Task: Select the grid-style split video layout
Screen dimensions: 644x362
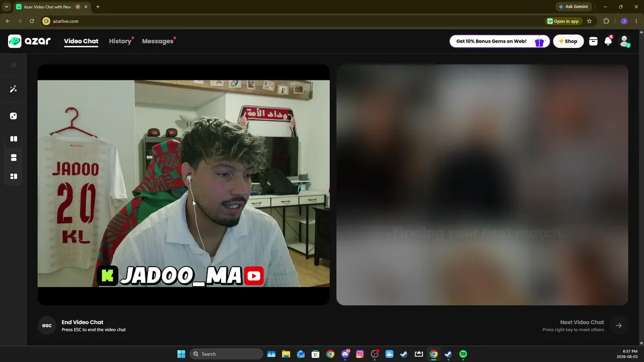Action: click(x=14, y=176)
